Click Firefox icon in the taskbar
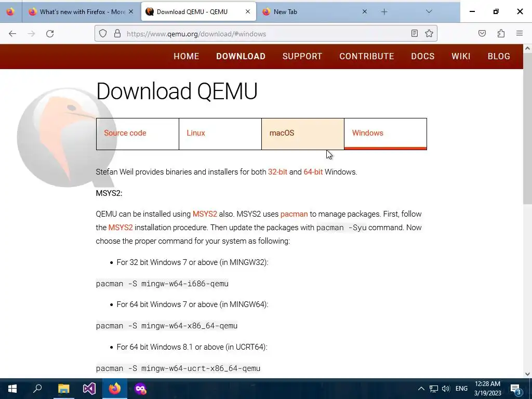The width and height of the screenshot is (532, 399). click(x=115, y=389)
